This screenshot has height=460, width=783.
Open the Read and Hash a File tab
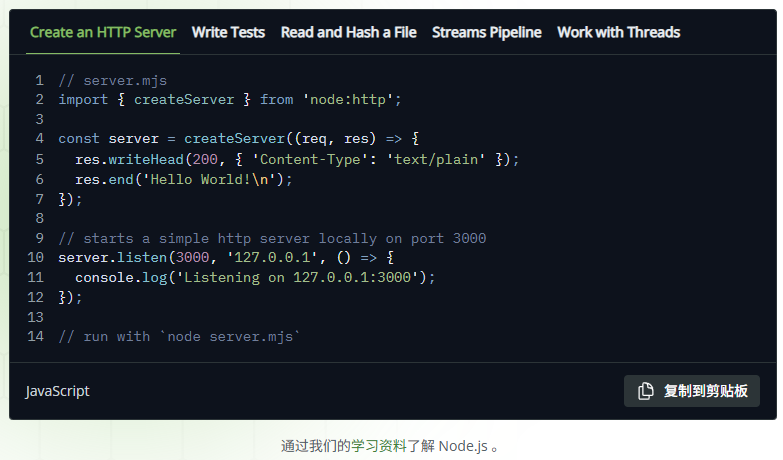[349, 32]
